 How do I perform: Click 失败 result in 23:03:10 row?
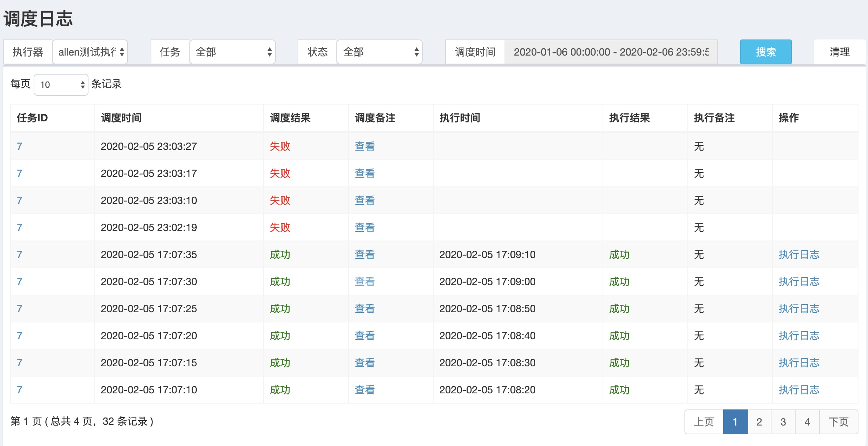click(280, 200)
